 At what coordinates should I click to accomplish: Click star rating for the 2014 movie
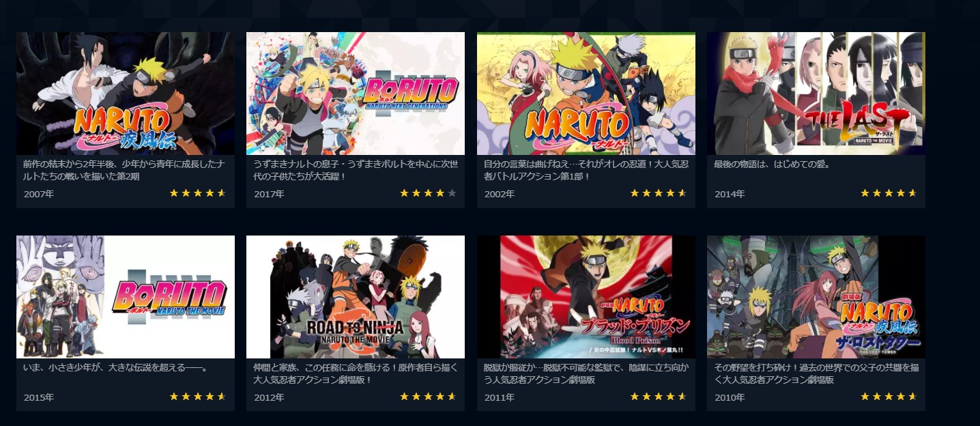click(889, 193)
